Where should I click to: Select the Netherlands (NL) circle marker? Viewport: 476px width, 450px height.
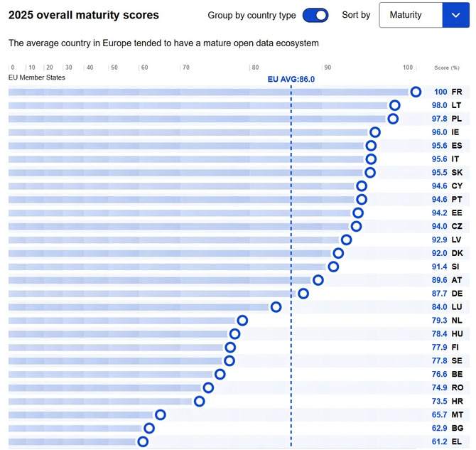[x=242, y=321]
